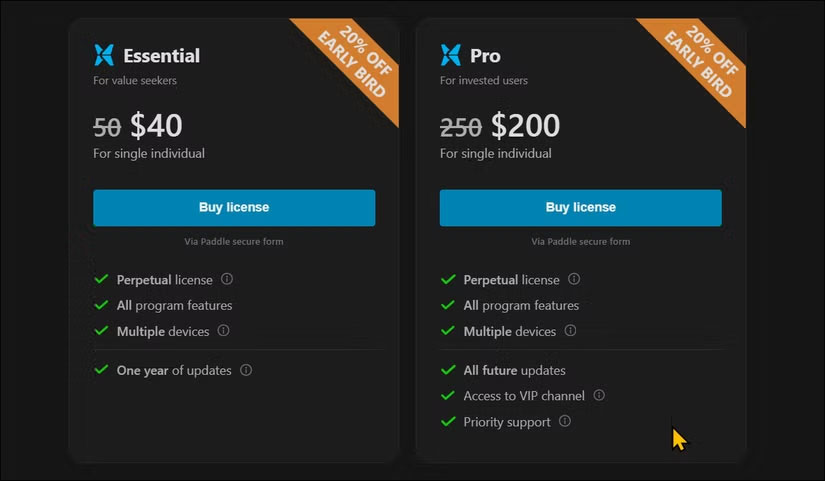Open info icon beside Pro Multiple devices

571,331
